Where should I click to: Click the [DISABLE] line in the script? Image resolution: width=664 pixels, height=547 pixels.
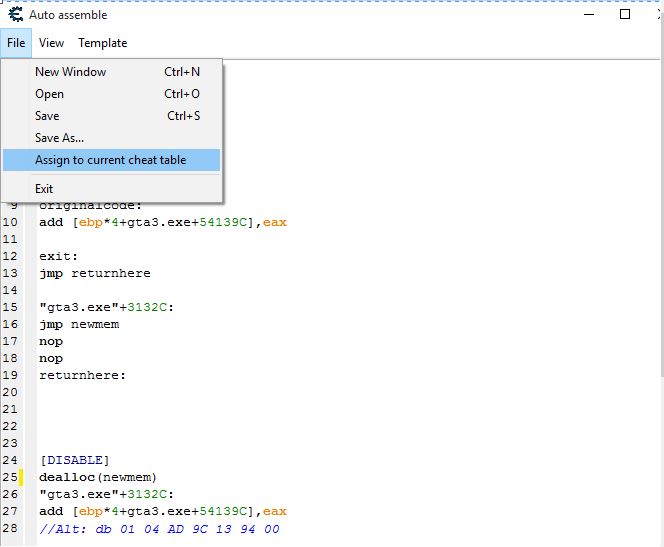click(x=74, y=461)
